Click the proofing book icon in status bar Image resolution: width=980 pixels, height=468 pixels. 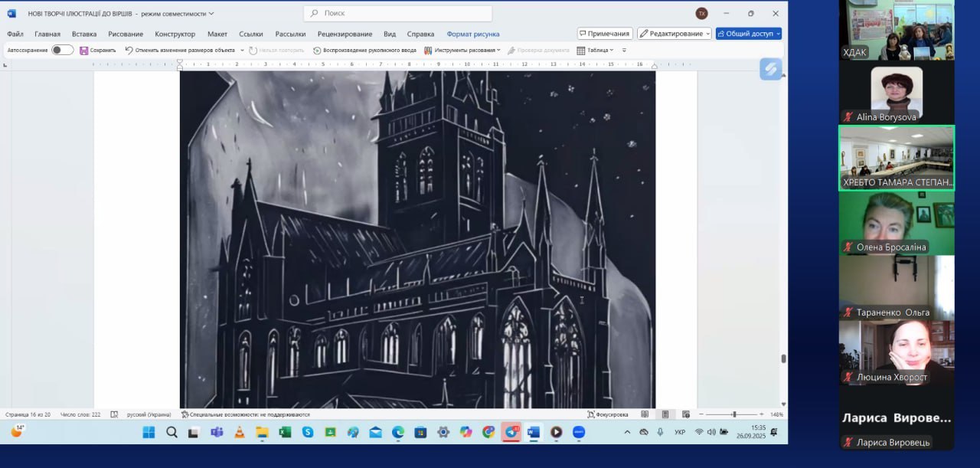click(114, 414)
